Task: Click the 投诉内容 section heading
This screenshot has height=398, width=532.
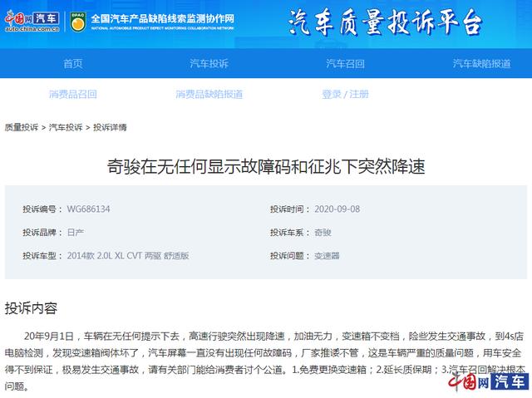Action: coord(31,307)
